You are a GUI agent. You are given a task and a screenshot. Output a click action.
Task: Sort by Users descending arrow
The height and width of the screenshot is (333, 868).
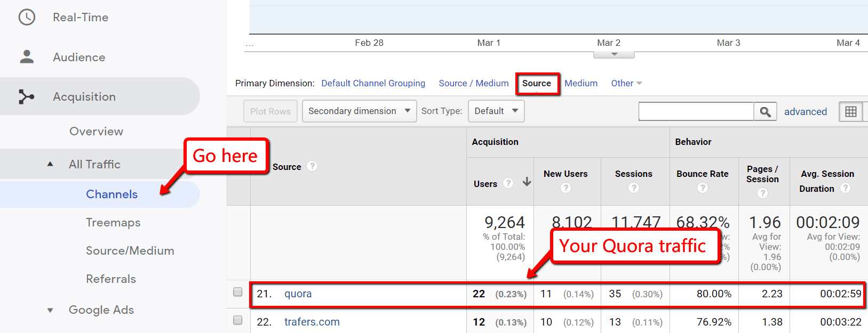coord(527,182)
